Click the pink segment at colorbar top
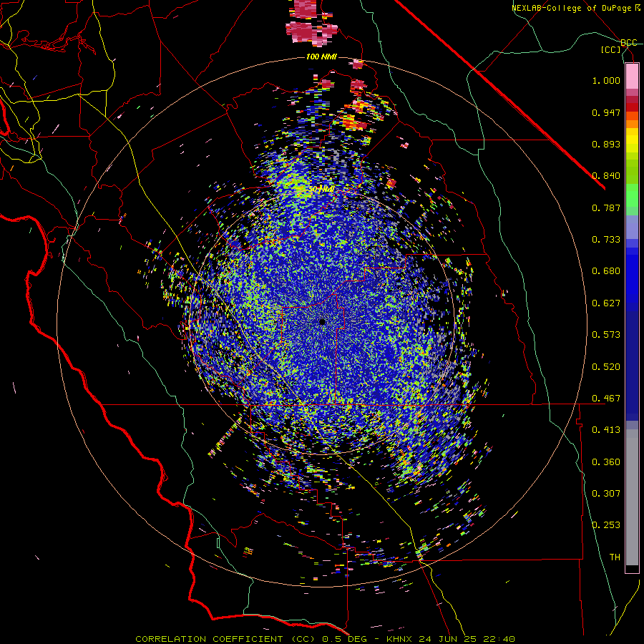Viewport: 644px width, 644px height. point(632,76)
